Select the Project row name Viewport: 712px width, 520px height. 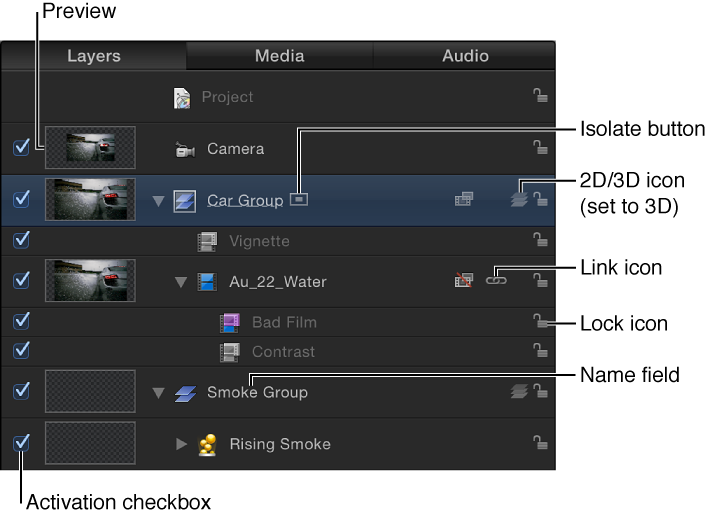pyautogui.click(x=227, y=97)
